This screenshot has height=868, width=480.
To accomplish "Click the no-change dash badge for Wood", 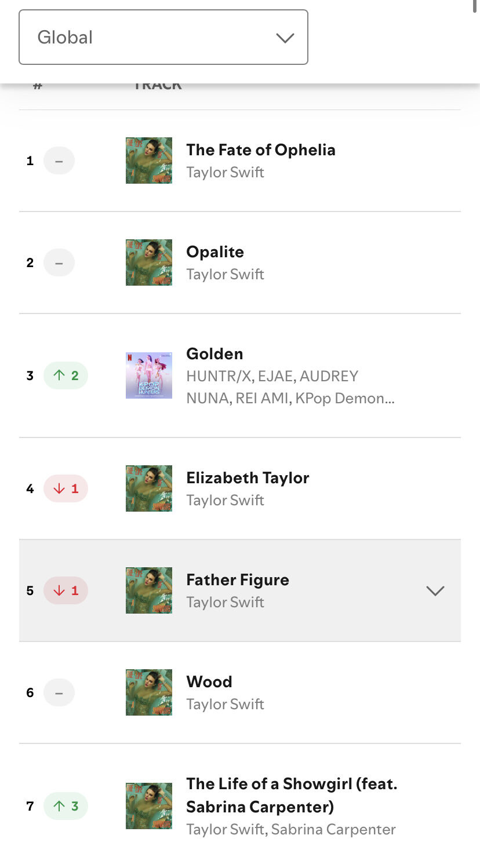I will pyautogui.click(x=59, y=692).
